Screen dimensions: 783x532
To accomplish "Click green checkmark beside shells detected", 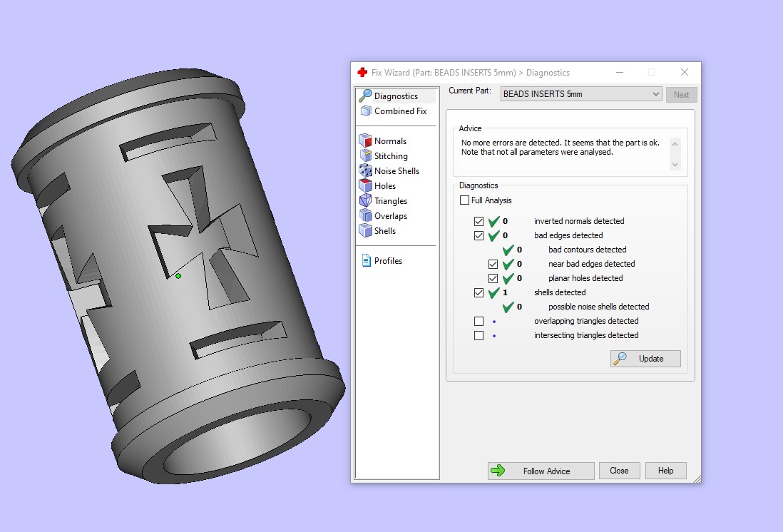I will (x=494, y=292).
